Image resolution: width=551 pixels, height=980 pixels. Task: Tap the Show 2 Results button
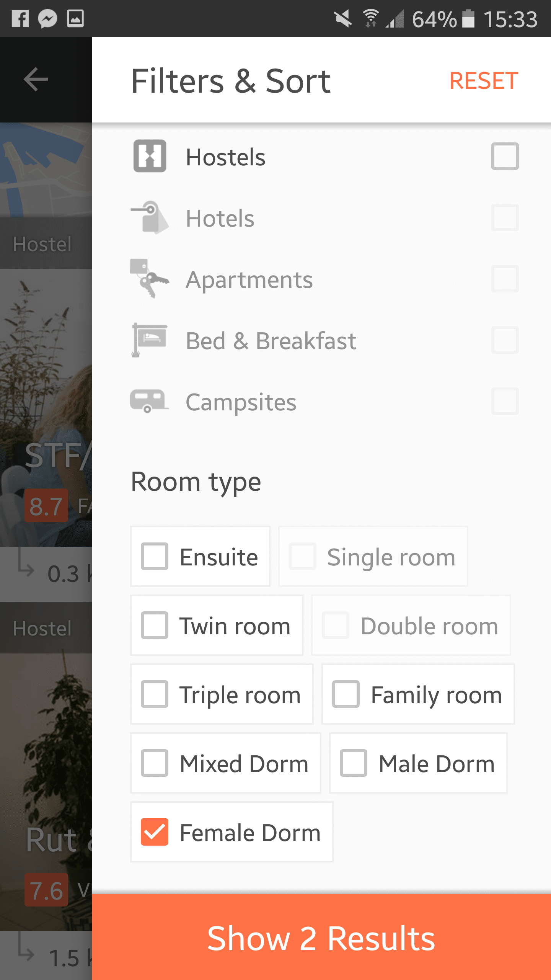[321, 937]
